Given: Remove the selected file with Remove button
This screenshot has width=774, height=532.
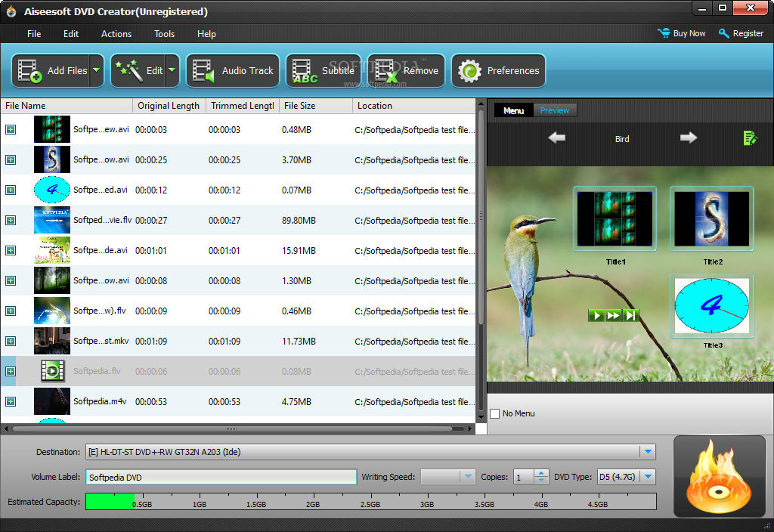Looking at the screenshot, I should pyautogui.click(x=406, y=70).
